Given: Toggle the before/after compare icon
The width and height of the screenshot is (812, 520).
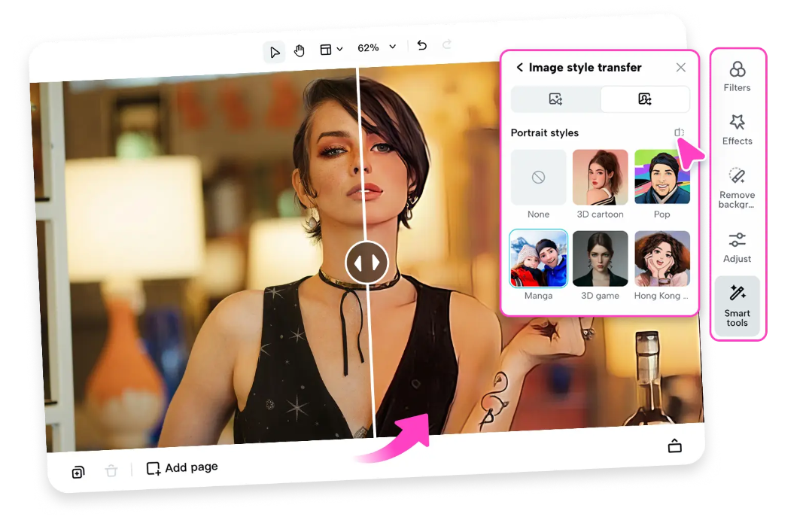Looking at the screenshot, I should tap(679, 132).
